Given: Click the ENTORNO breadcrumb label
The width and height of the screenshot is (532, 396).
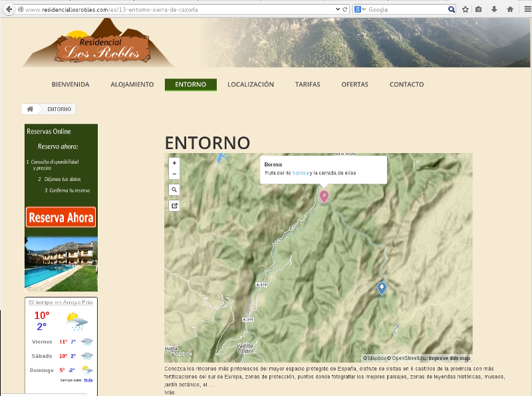Looking at the screenshot, I should coord(59,109).
